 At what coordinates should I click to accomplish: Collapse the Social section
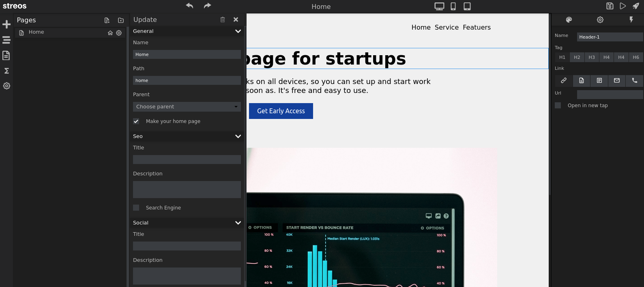(x=238, y=223)
